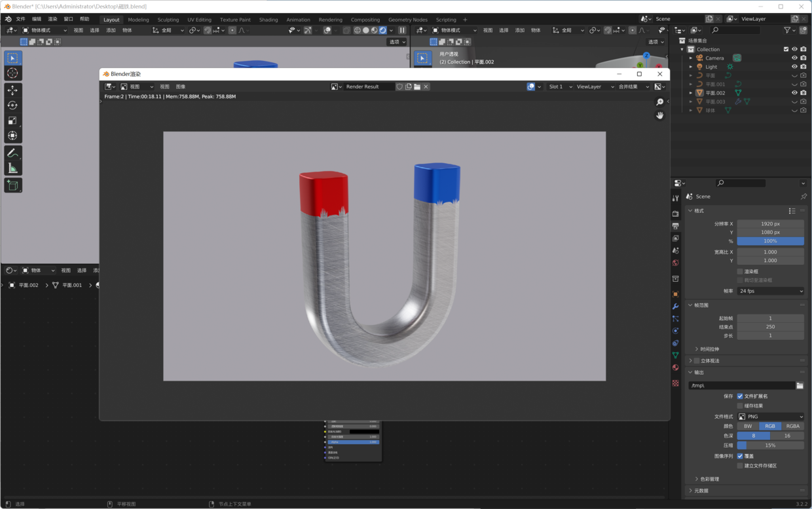Image resolution: width=812 pixels, height=509 pixels.
Task: Switch to the Modeling workspace tab
Action: (x=138, y=20)
